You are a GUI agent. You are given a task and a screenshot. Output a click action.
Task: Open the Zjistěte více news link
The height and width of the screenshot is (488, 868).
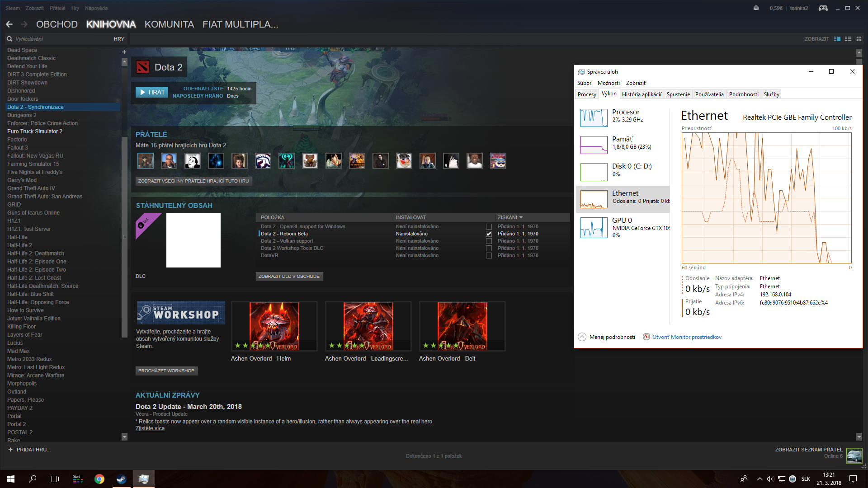(x=150, y=429)
